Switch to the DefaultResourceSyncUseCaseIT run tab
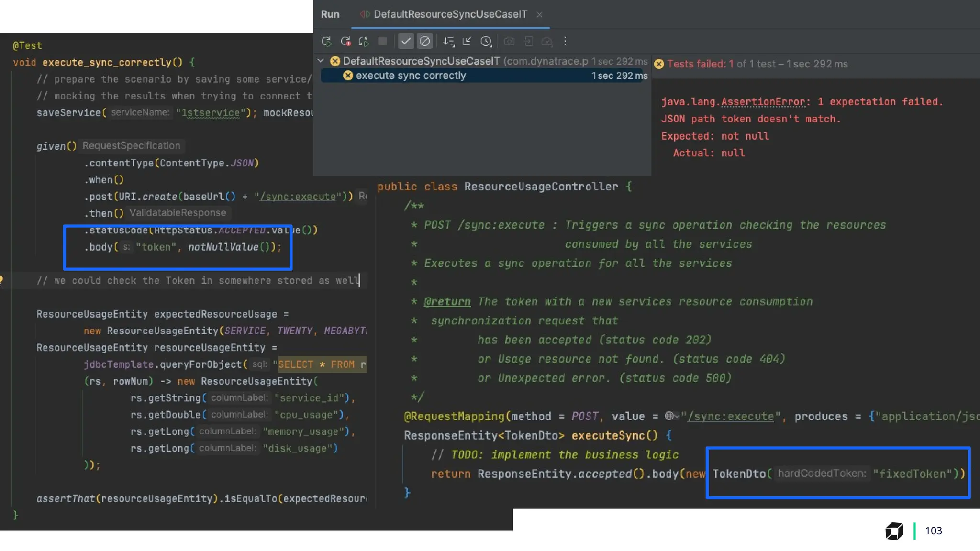980x551 pixels. click(450, 14)
